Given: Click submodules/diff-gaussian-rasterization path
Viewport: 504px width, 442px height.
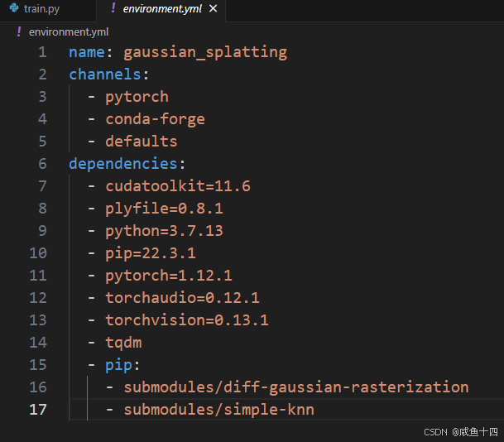Looking at the screenshot, I should point(296,387).
